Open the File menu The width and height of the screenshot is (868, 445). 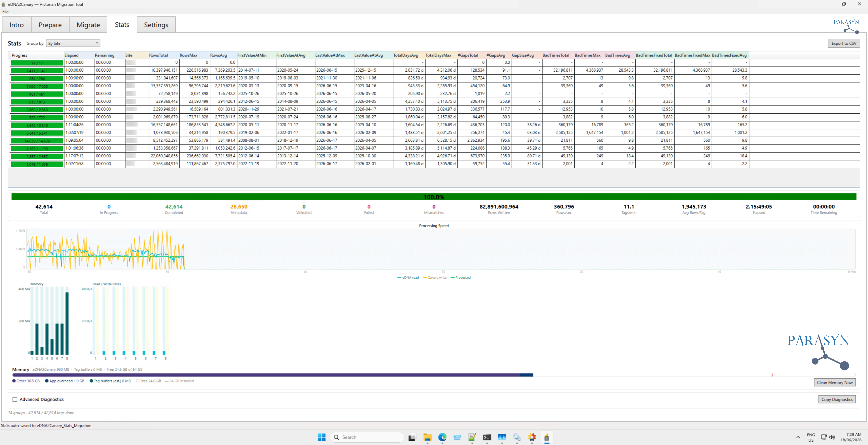(5, 12)
